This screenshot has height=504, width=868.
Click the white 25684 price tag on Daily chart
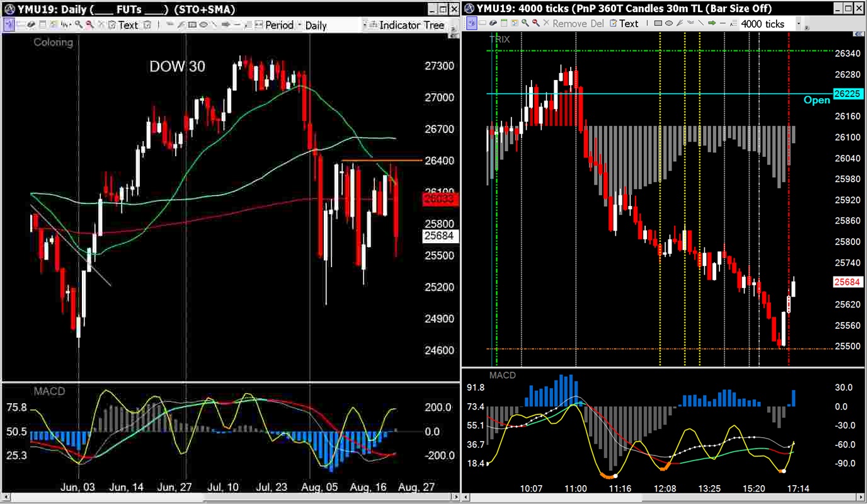click(440, 236)
